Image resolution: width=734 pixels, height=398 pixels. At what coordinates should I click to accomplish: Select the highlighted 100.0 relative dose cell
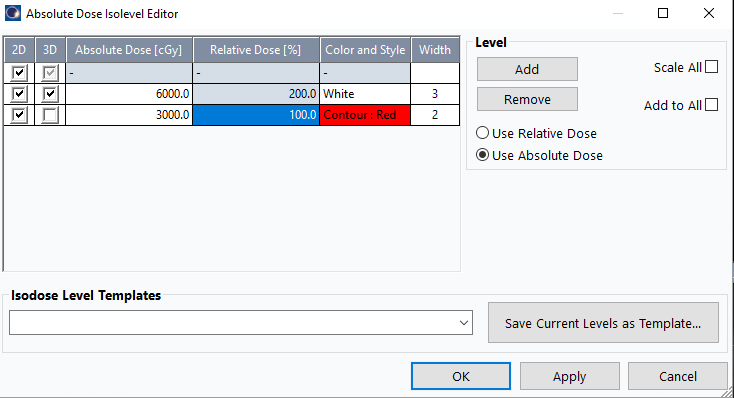[x=256, y=115]
